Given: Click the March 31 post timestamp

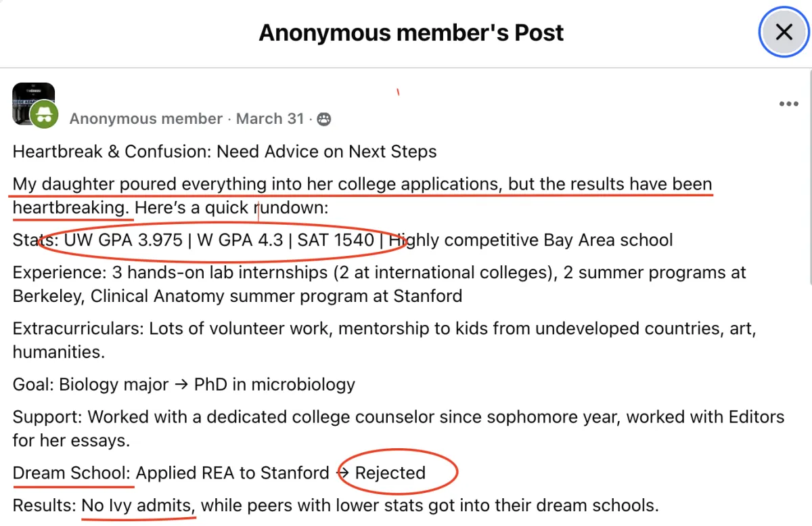Looking at the screenshot, I should 270,118.
